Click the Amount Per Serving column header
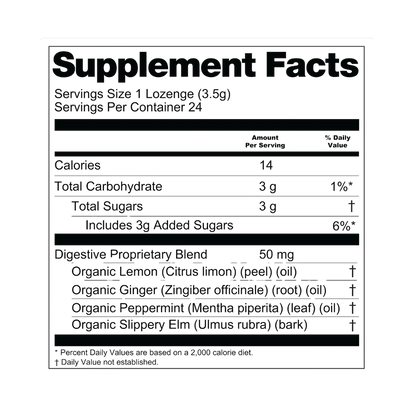The width and height of the screenshot is (416, 415). [265, 141]
